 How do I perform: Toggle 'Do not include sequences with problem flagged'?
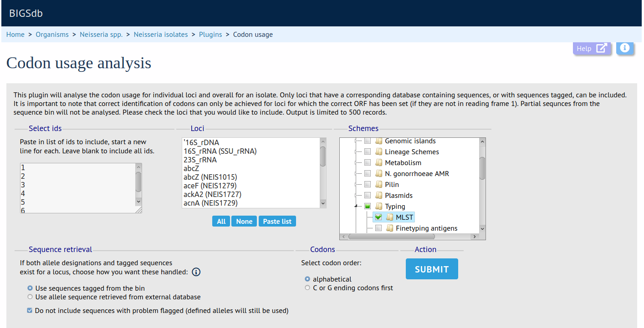(30, 311)
